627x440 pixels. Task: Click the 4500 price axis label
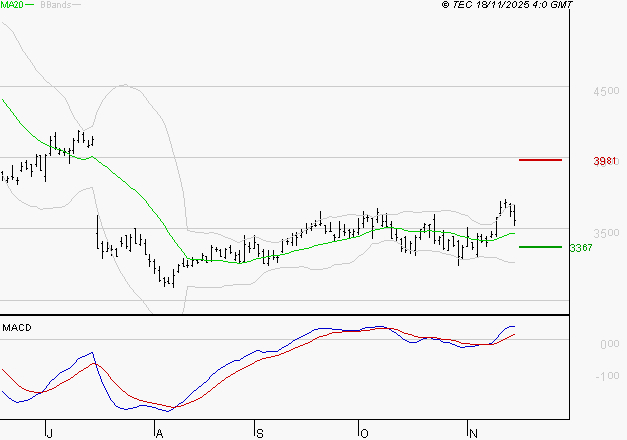pyautogui.click(x=606, y=91)
